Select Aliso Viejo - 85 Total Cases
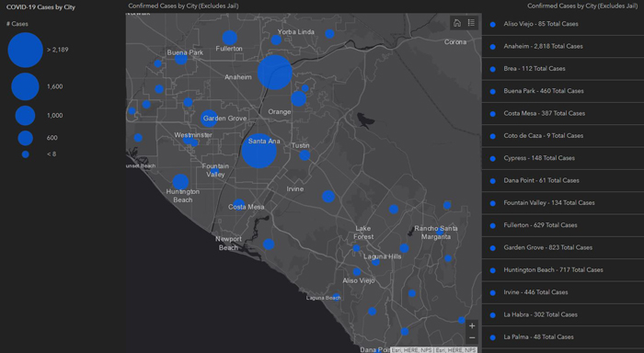Image resolution: width=644 pixels, height=353 pixels. point(563,24)
